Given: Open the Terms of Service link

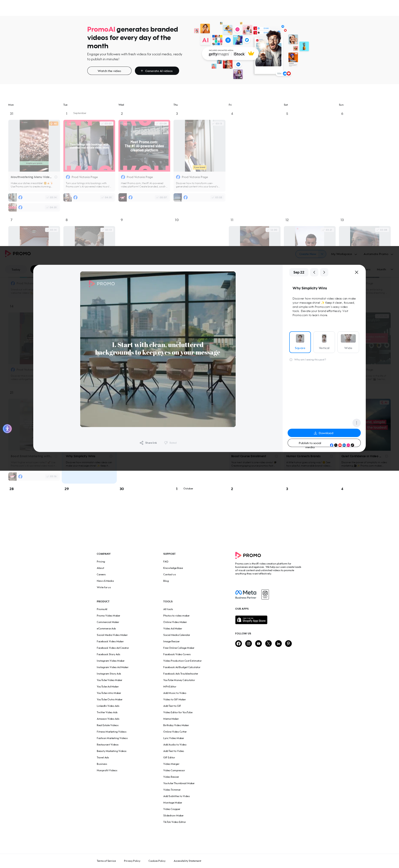Looking at the screenshot, I should (x=106, y=861).
